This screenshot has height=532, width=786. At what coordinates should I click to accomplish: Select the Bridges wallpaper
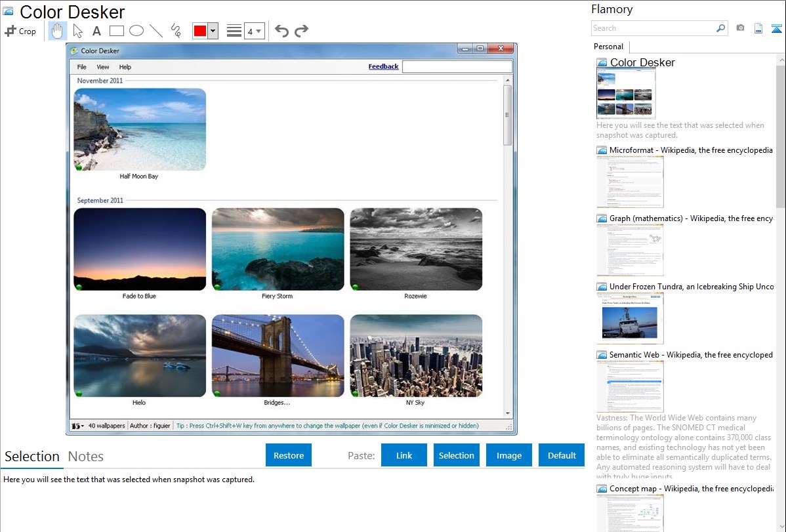coord(278,356)
